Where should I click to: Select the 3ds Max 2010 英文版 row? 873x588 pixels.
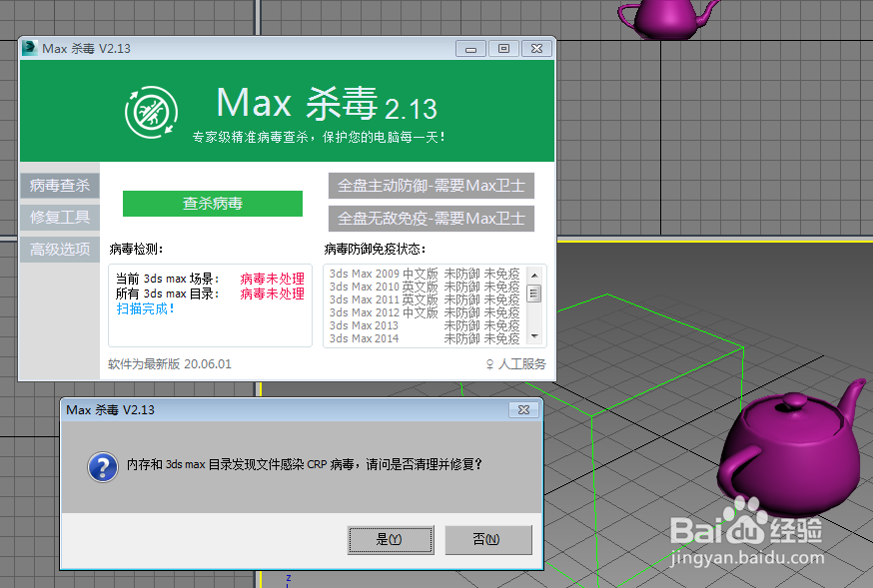[425, 287]
